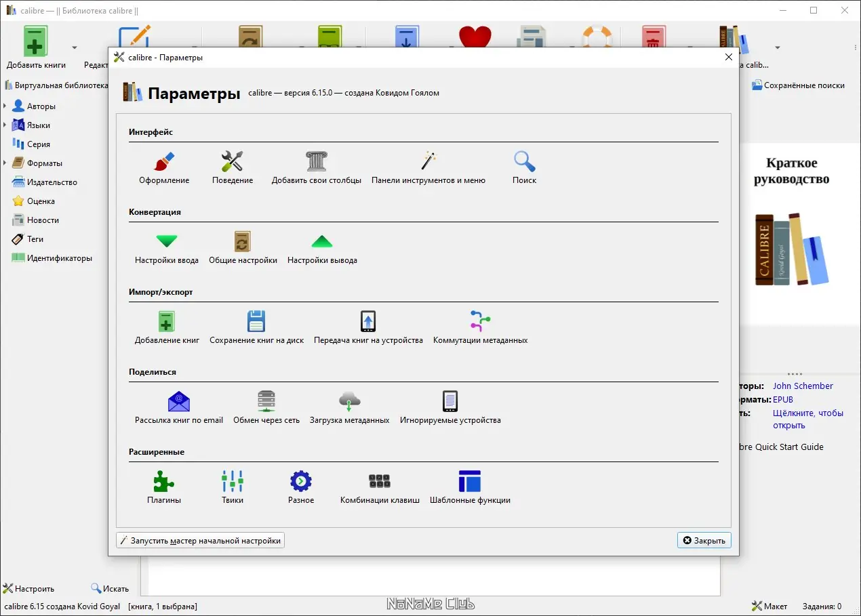Open Комбинации клавиш shortcuts settings
Image resolution: width=861 pixels, height=616 pixels.
(380, 488)
